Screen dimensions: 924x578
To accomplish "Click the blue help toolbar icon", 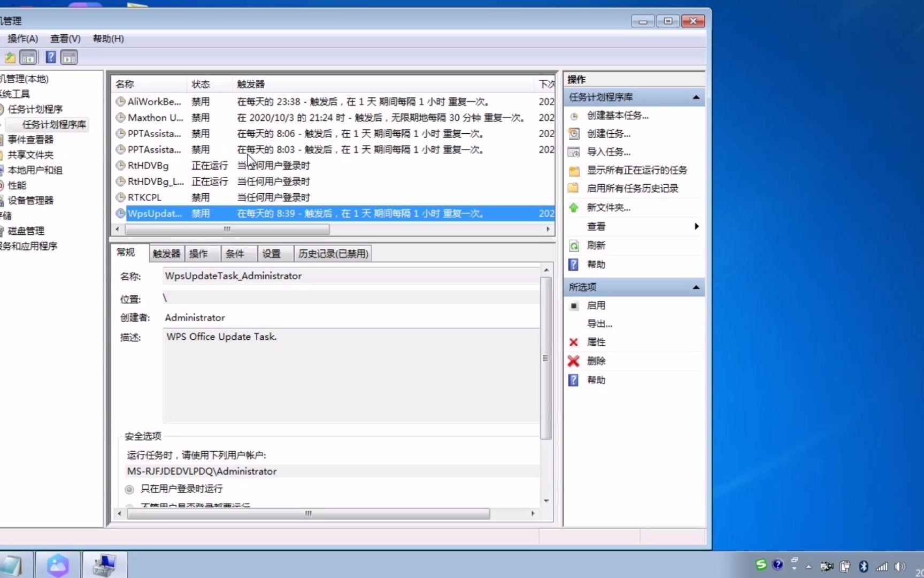I will click(51, 57).
